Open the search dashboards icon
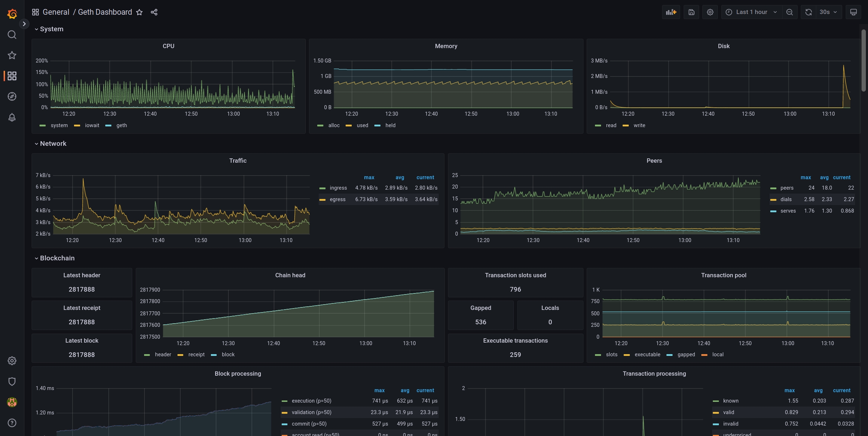 (x=12, y=35)
